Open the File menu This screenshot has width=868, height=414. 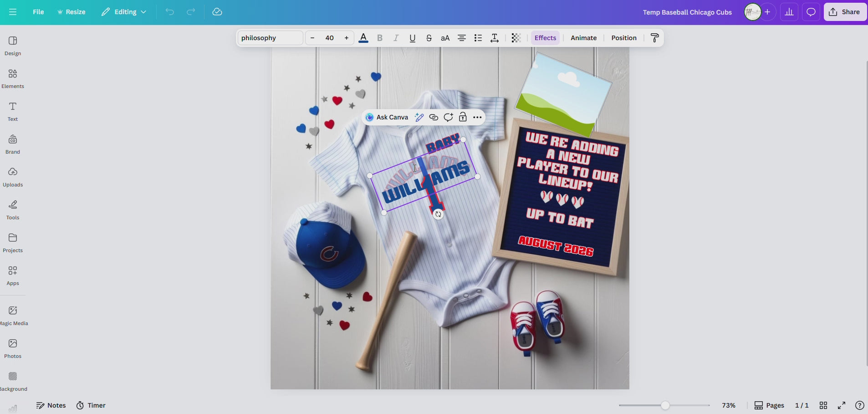pyautogui.click(x=38, y=12)
